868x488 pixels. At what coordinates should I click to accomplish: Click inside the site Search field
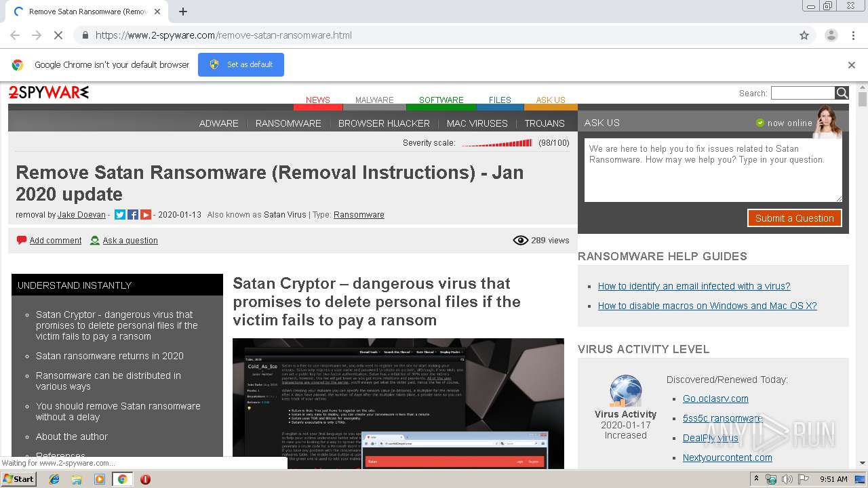(x=803, y=93)
